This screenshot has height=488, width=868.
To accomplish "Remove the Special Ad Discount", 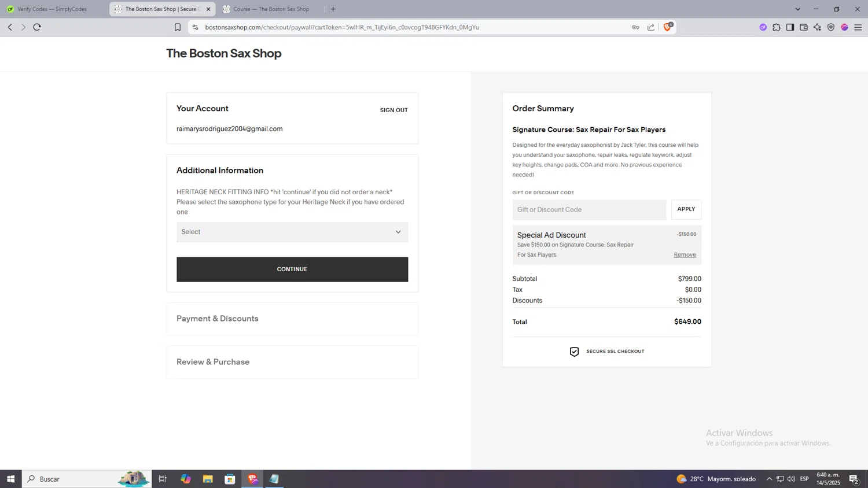I will pos(685,255).
